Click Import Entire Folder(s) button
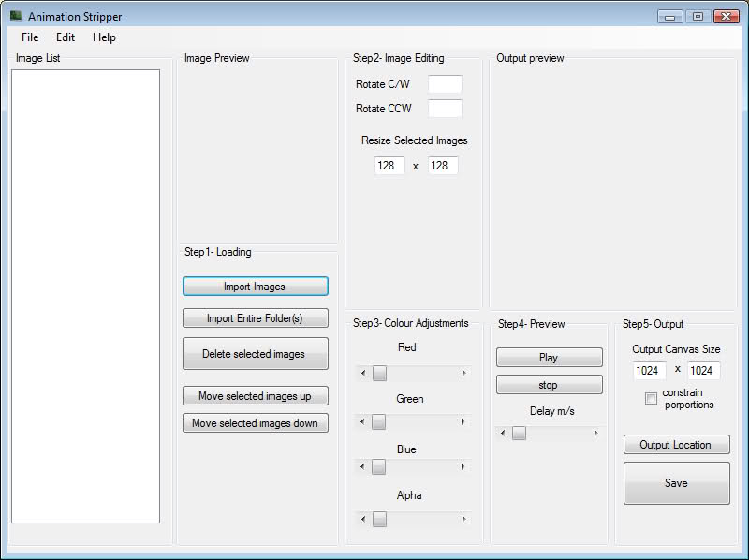Image resolution: width=749 pixels, height=560 pixels. click(x=255, y=318)
